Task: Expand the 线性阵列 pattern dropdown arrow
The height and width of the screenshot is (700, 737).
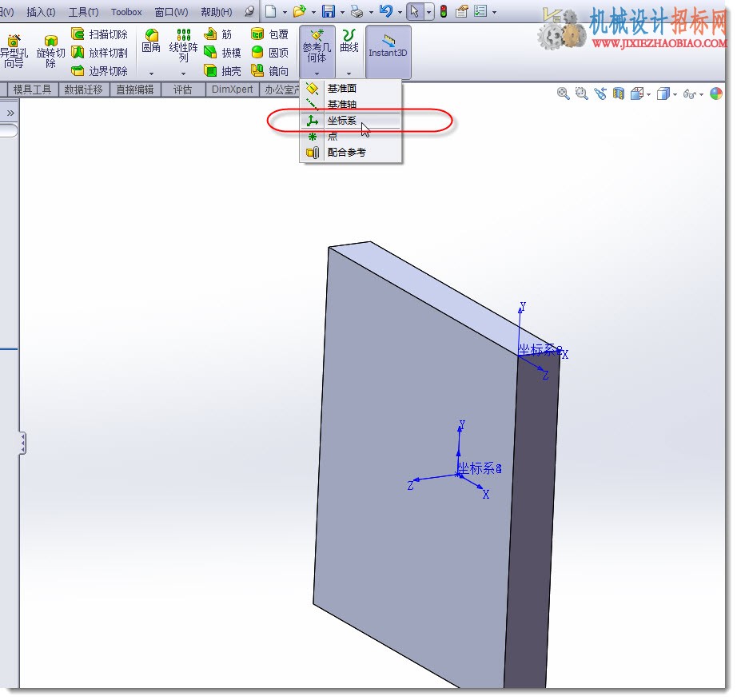Action: point(183,74)
